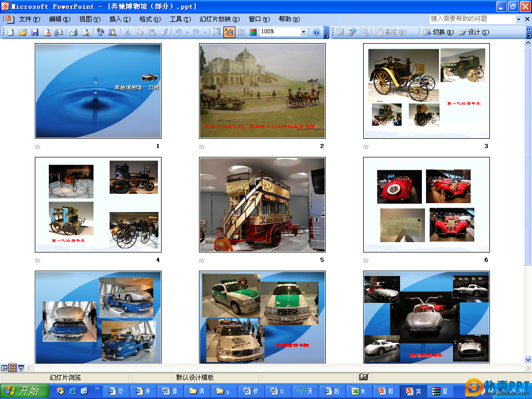The image size is (532, 399).
Task: Open a file with the Open folder icon
Action: pos(23,32)
